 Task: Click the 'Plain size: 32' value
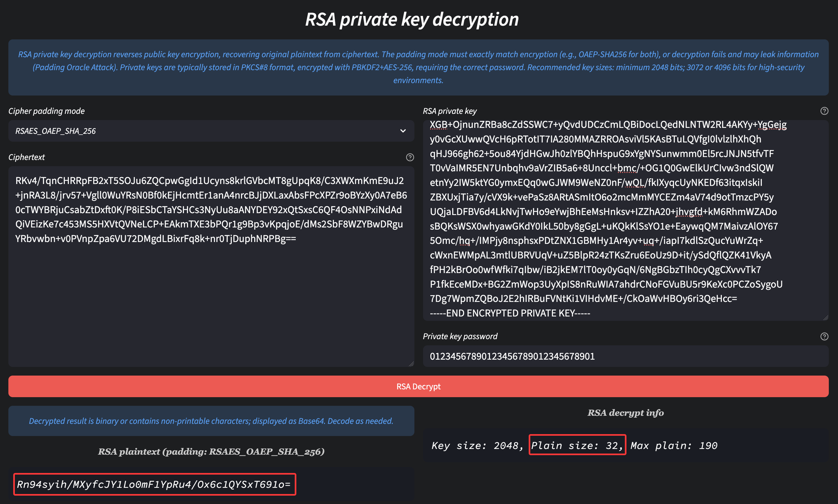click(x=577, y=445)
